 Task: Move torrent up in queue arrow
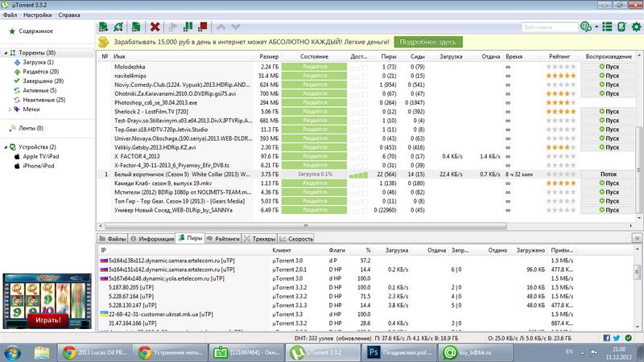221,27
